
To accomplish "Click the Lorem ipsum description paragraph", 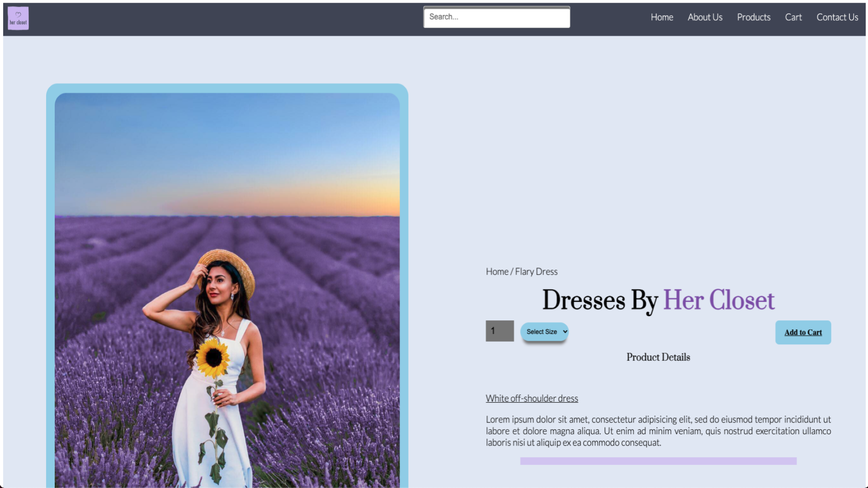I will coord(658,431).
